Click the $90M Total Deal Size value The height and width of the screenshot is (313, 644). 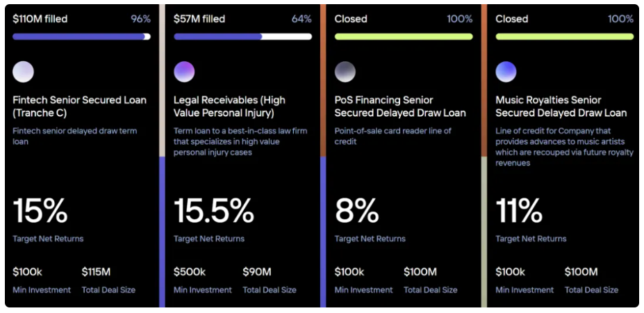click(x=257, y=272)
